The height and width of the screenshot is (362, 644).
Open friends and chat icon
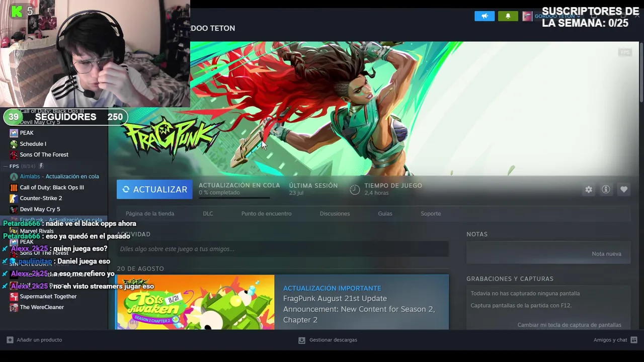tap(634, 340)
